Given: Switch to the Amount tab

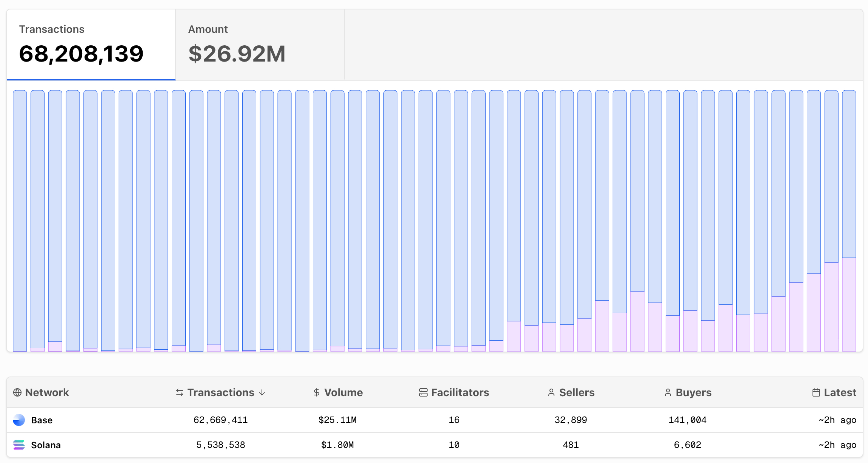Looking at the screenshot, I should pos(260,45).
